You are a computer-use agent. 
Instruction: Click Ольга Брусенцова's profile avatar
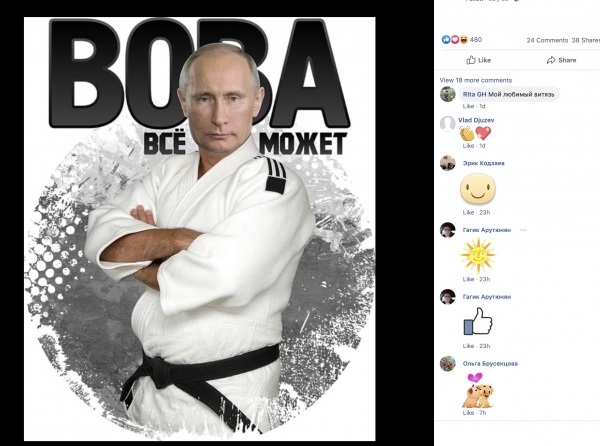[x=447, y=363]
